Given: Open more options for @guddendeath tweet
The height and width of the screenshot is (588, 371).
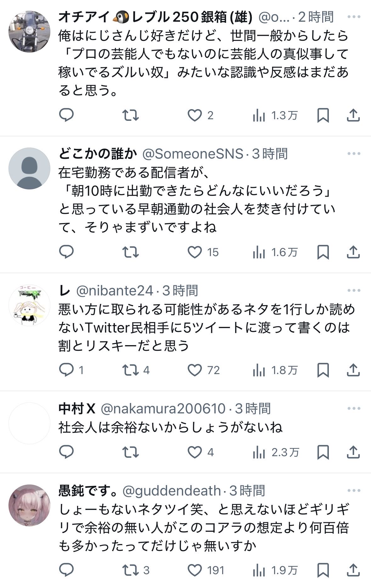Looking at the screenshot, I should 354,490.
